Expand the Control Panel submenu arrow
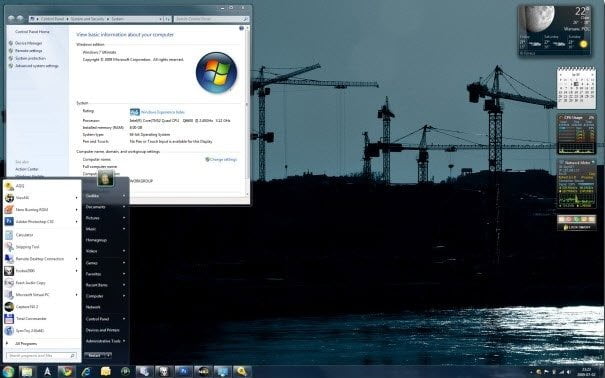Screen dimensions: 605x378 124,319
